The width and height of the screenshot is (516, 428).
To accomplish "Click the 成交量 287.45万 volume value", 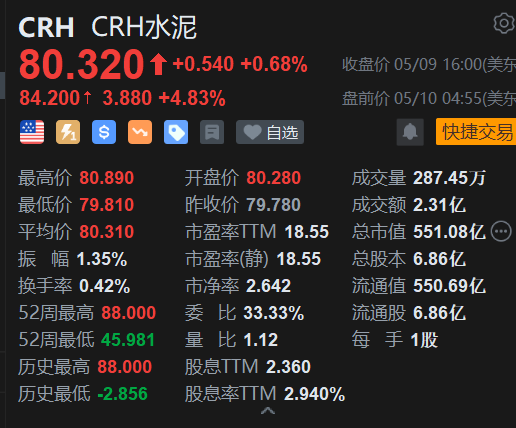I will (449, 178).
